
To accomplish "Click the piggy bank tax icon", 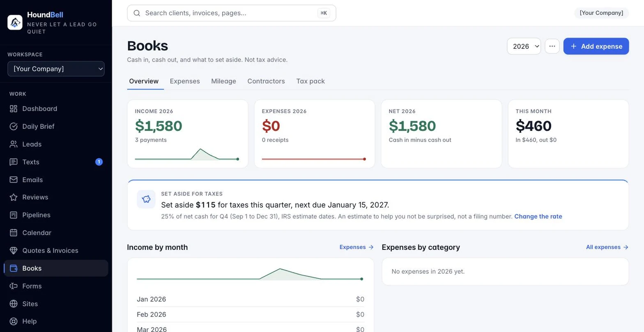I will click(146, 199).
